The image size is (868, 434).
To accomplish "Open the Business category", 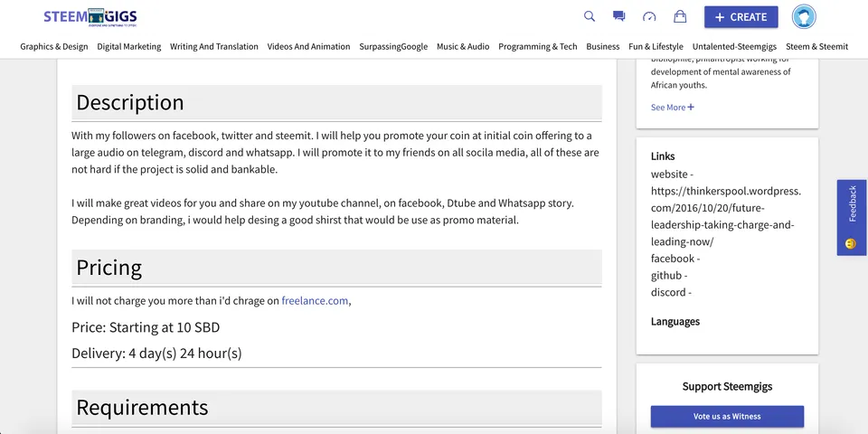I will (x=603, y=46).
